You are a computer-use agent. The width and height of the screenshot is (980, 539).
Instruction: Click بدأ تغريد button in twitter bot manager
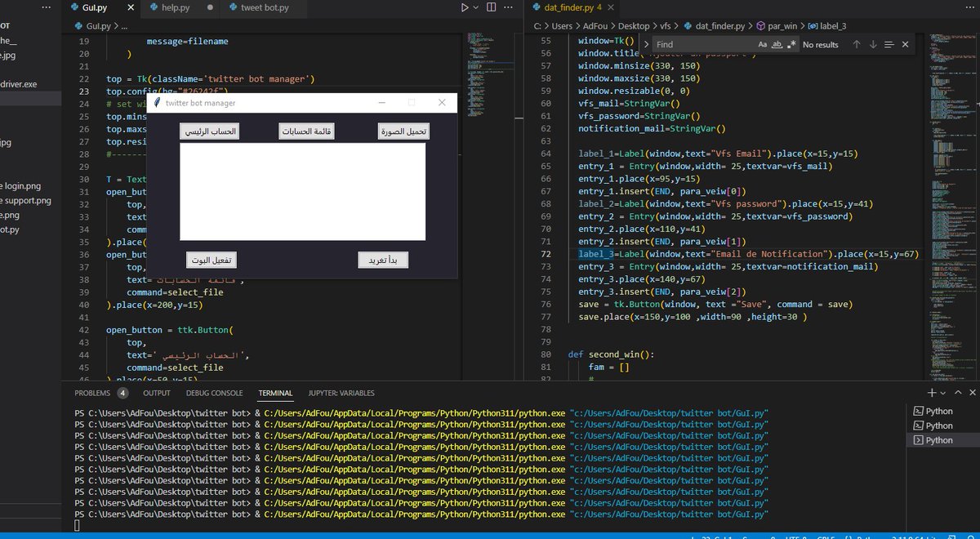pyautogui.click(x=383, y=261)
